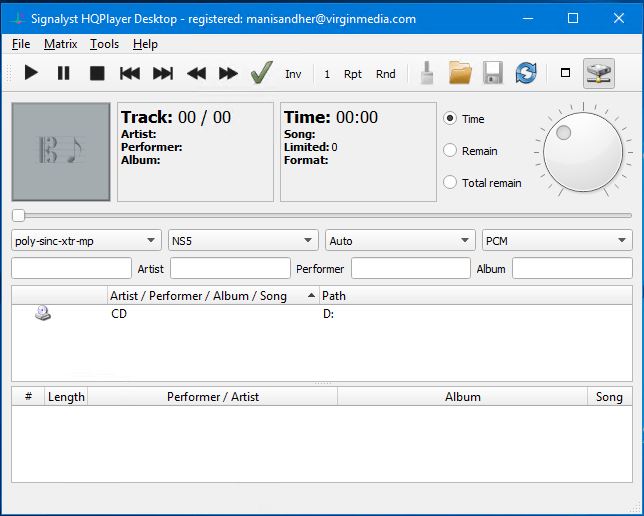Open the Help menu
This screenshot has height=516, width=644.
coord(145,44)
